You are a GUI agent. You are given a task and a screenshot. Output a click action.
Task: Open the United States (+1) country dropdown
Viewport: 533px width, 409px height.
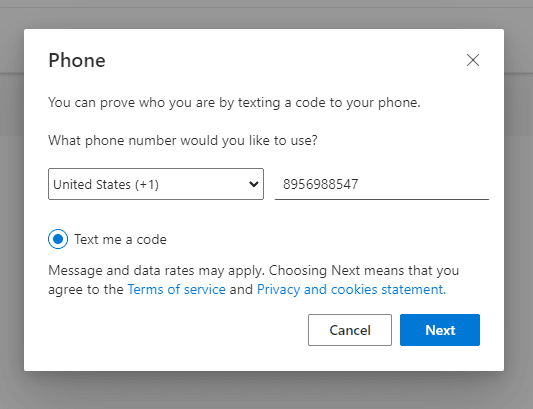156,184
